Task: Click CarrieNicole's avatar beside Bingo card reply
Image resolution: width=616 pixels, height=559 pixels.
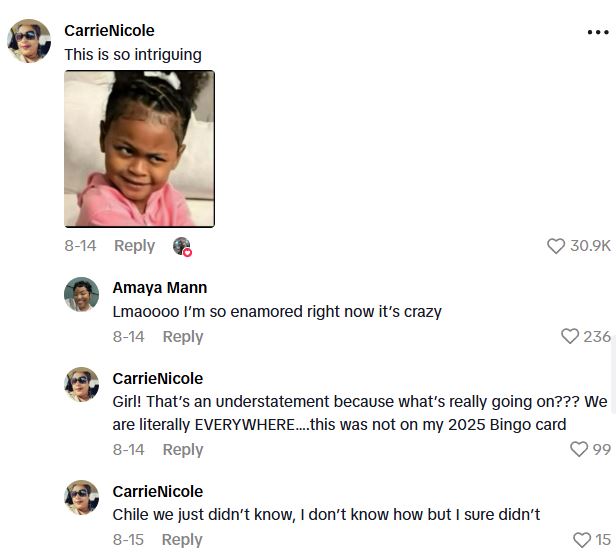Action: pos(82,385)
